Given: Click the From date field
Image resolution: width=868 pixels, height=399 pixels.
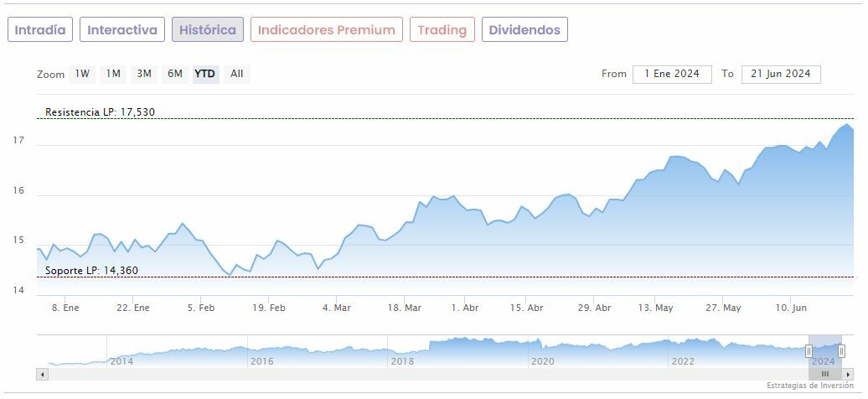Looking at the screenshot, I should tap(672, 74).
